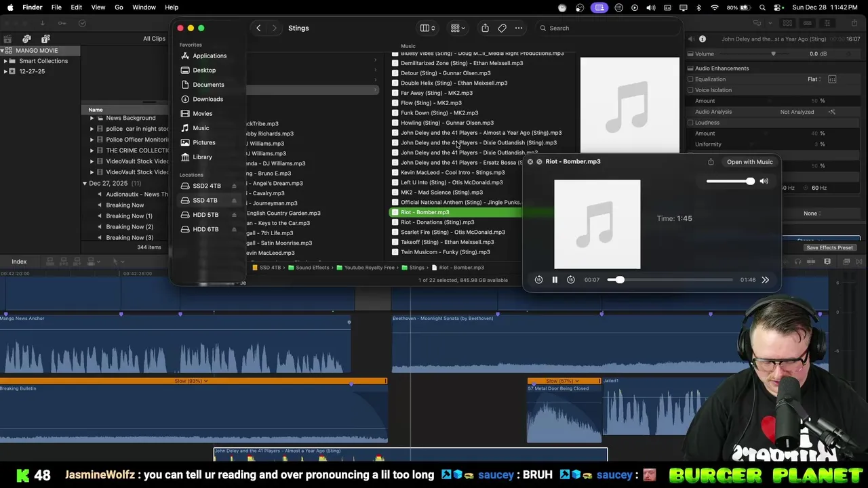The width and height of the screenshot is (868, 488).
Task: Close the Riot - Bomber.mp3 Quick Look preview
Action: (x=530, y=162)
